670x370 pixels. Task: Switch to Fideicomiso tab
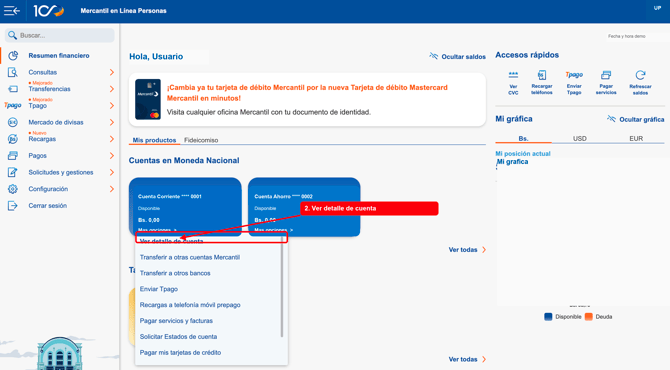(201, 140)
